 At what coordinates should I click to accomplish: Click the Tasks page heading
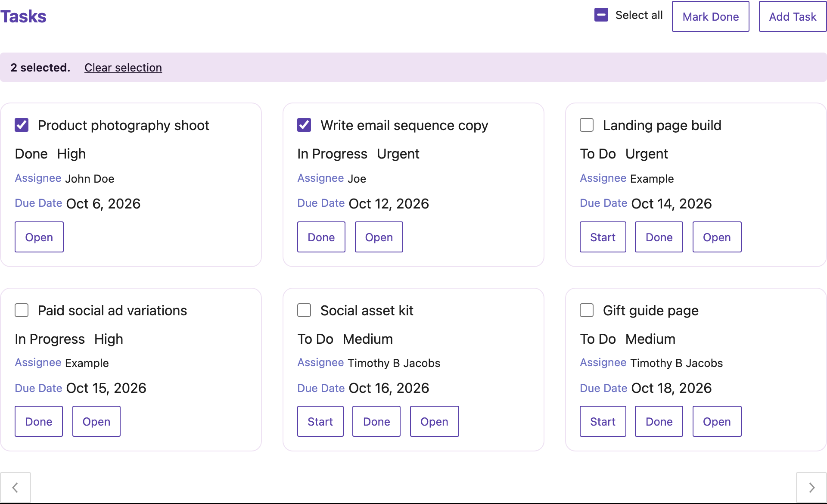click(x=23, y=16)
